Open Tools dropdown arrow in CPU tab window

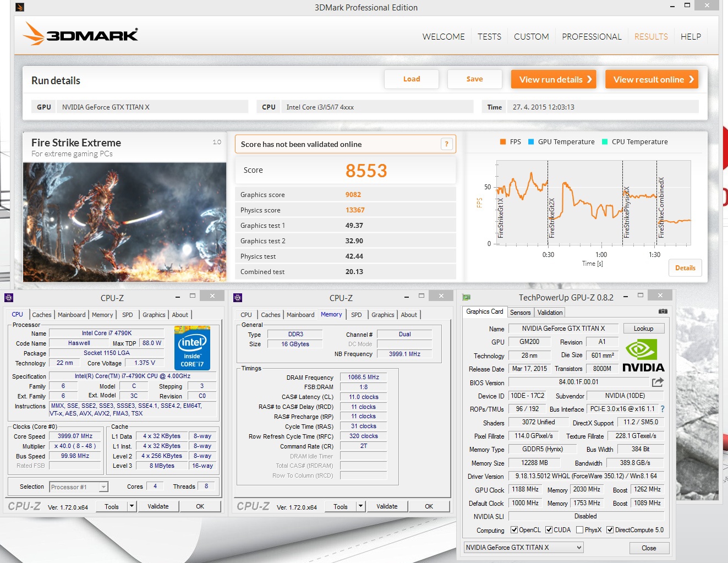coord(132,506)
